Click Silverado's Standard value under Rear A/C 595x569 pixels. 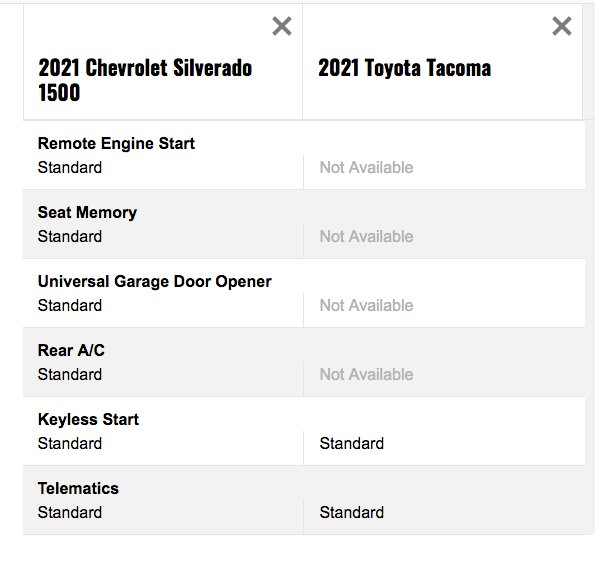(70, 375)
